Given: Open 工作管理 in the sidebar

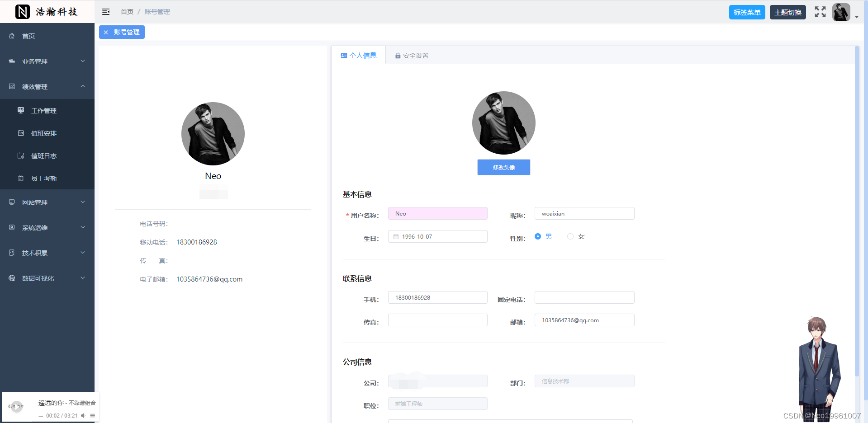Looking at the screenshot, I should tap(43, 110).
